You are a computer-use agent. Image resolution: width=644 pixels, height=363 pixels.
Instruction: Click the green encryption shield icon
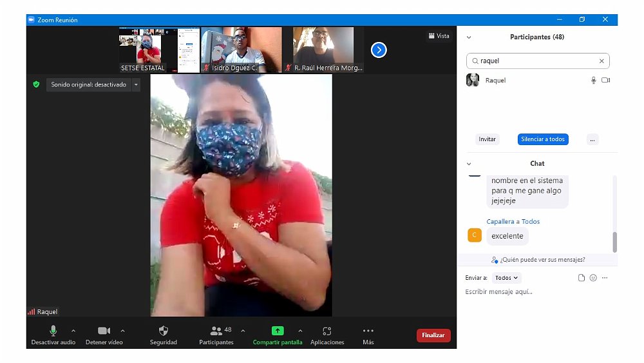coord(36,84)
